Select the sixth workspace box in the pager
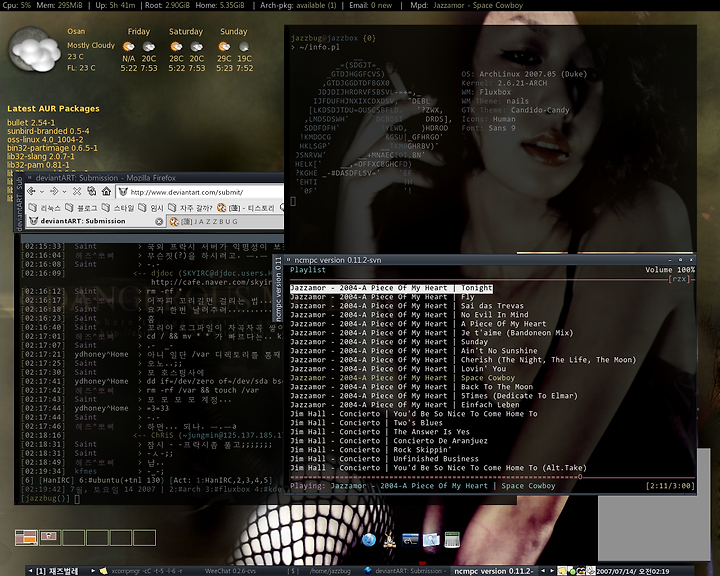 pyautogui.click(x=145, y=537)
